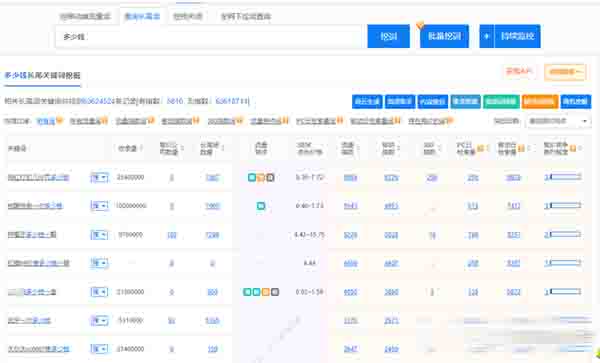Click the orange info icon in the last column header
The image size is (600, 363).
pyautogui.click(x=572, y=148)
